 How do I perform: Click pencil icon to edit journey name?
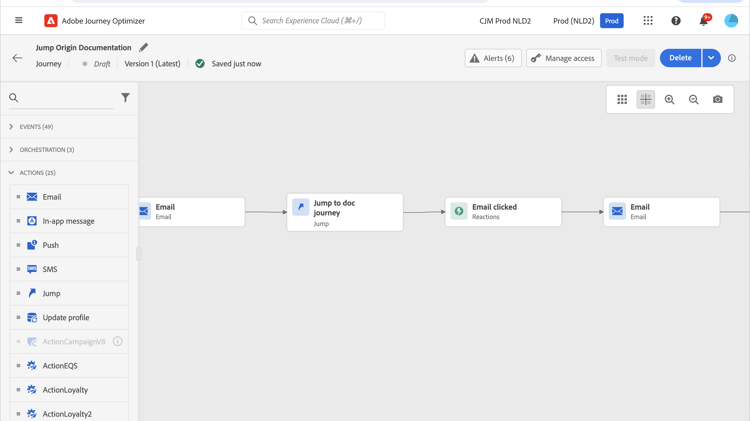(x=144, y=47)
